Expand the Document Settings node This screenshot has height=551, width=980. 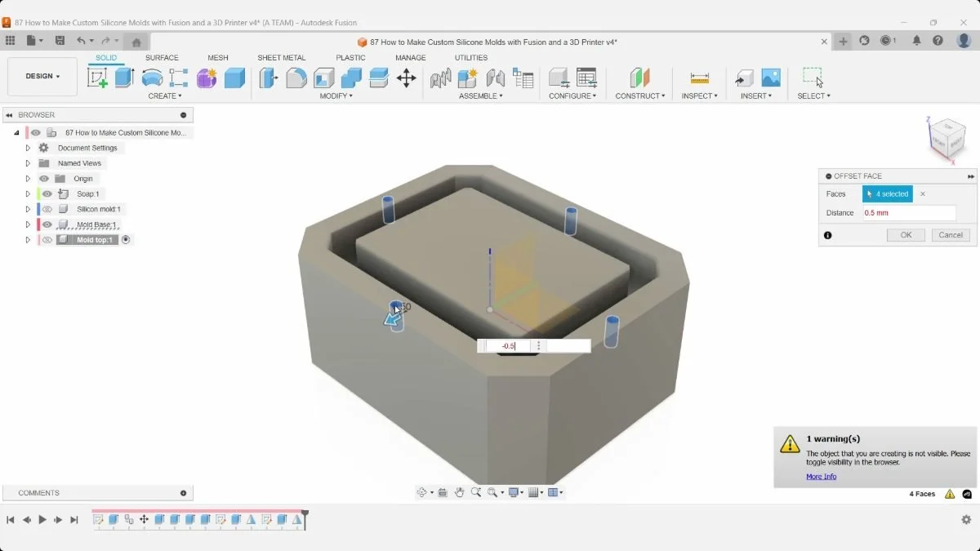tap(28, 149)
